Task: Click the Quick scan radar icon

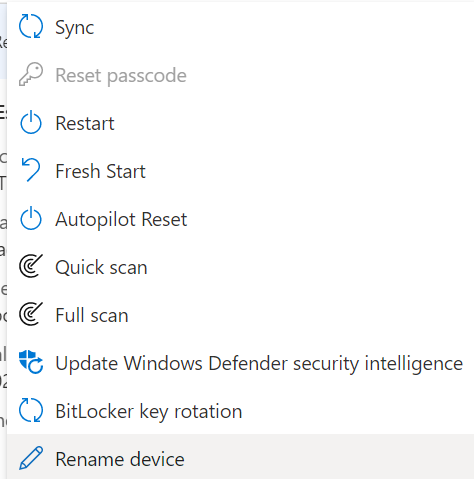Action: [x=31, y=266]
